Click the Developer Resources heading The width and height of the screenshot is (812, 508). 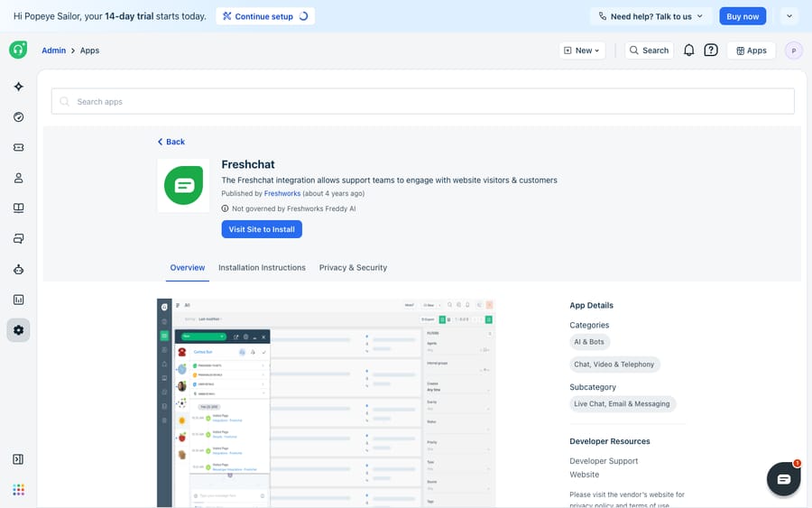pos(610,441)
